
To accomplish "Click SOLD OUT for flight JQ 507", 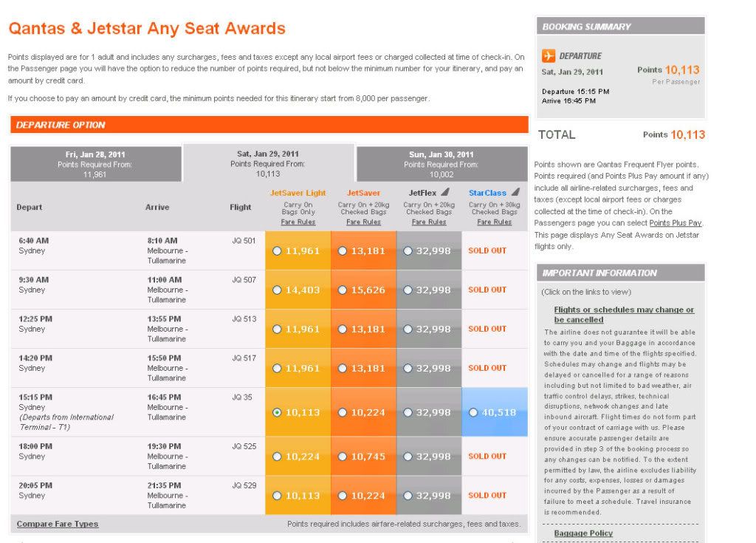I will click(487, 290).
